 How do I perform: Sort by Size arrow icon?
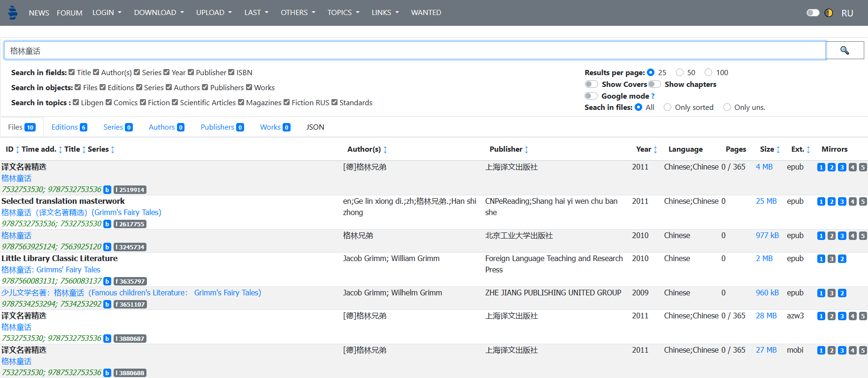(778, 149)
